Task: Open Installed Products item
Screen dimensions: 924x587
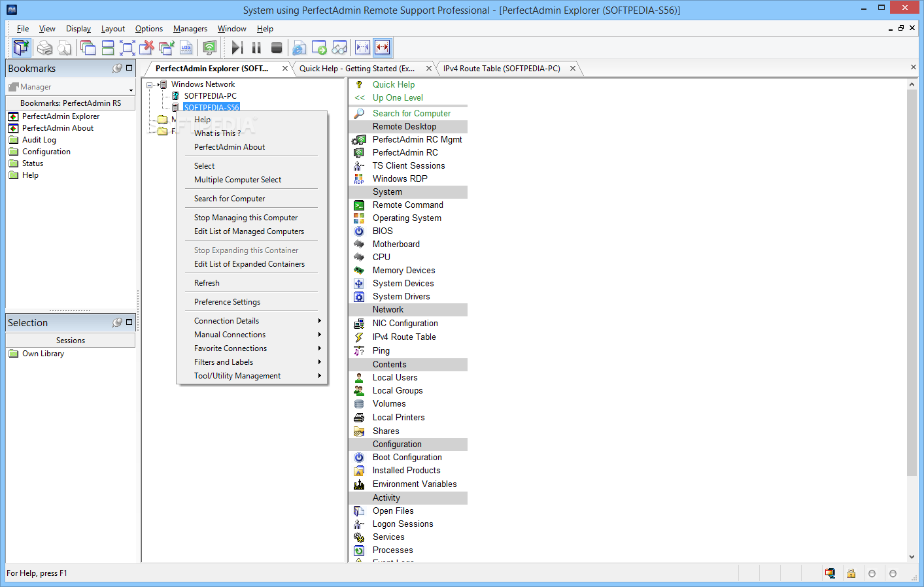Action: 407,471
